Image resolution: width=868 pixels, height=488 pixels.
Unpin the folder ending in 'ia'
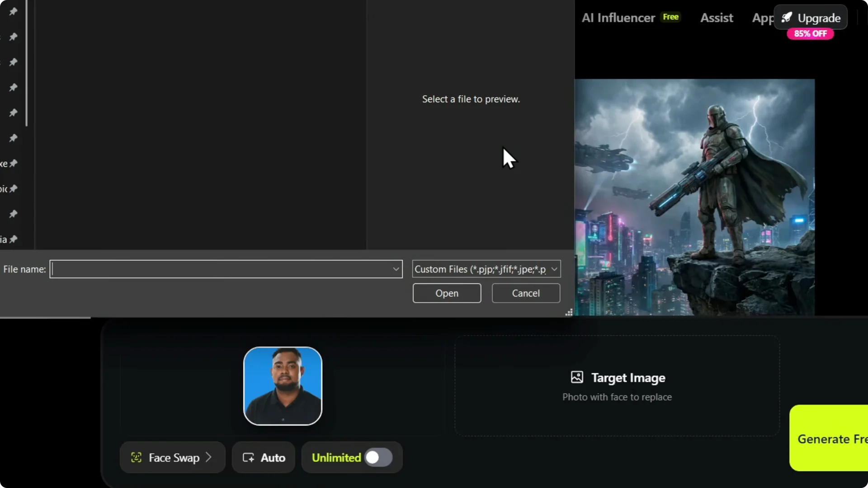13,239
